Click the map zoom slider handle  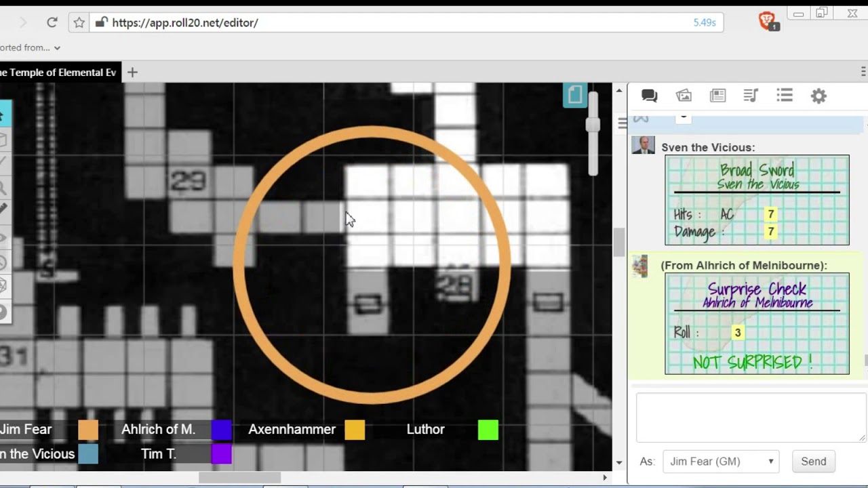[x=593, y=125]
